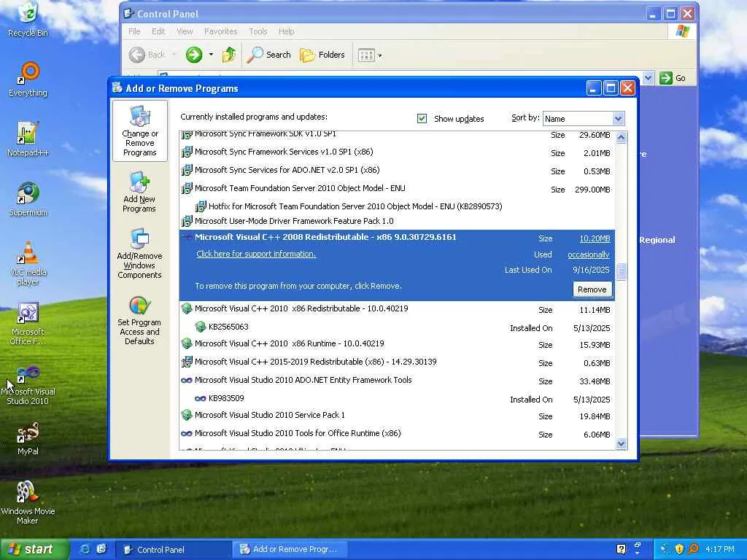
Task: Open the Everything desktop shortcut
Action: [x=28, y=79]
